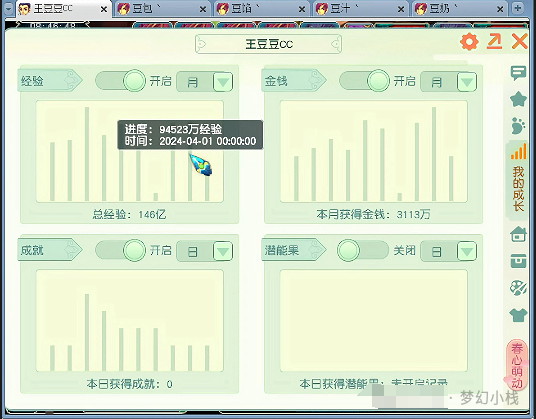Close the 豆汁 tab

click(x=401, y=10)
